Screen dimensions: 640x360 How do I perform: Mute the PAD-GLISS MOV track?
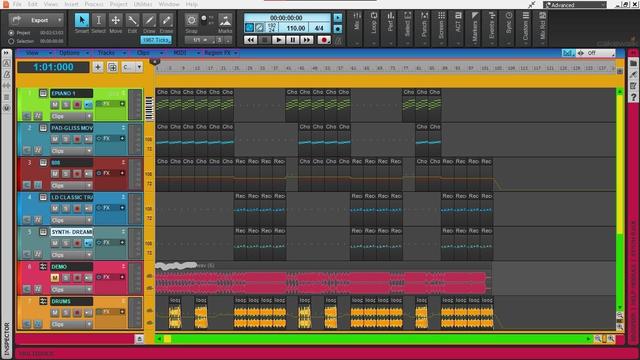coord(55,139)
